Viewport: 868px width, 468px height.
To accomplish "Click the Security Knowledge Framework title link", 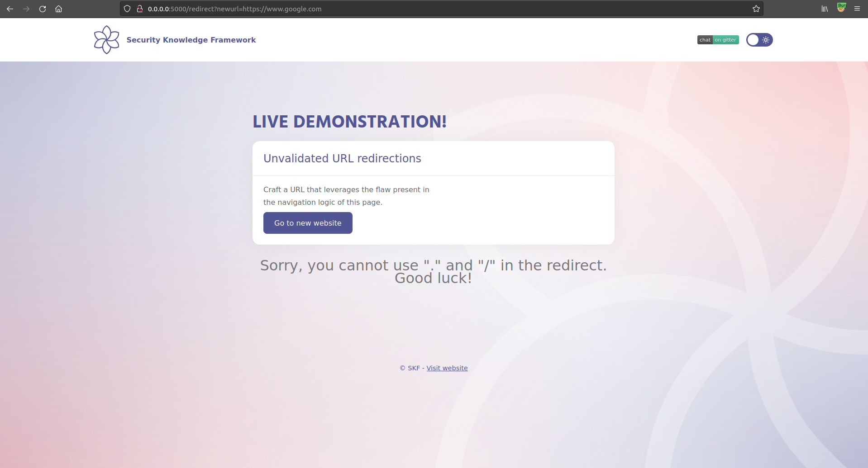I will click(x=191, y=40).
